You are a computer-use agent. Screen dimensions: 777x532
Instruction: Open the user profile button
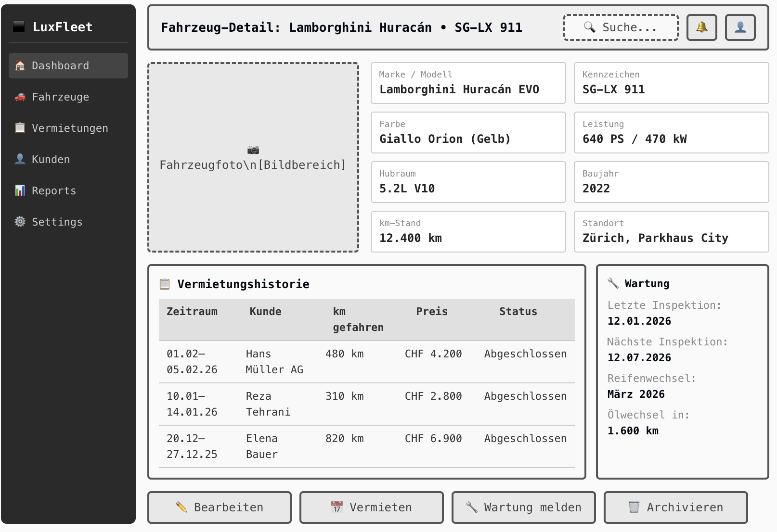740,27
